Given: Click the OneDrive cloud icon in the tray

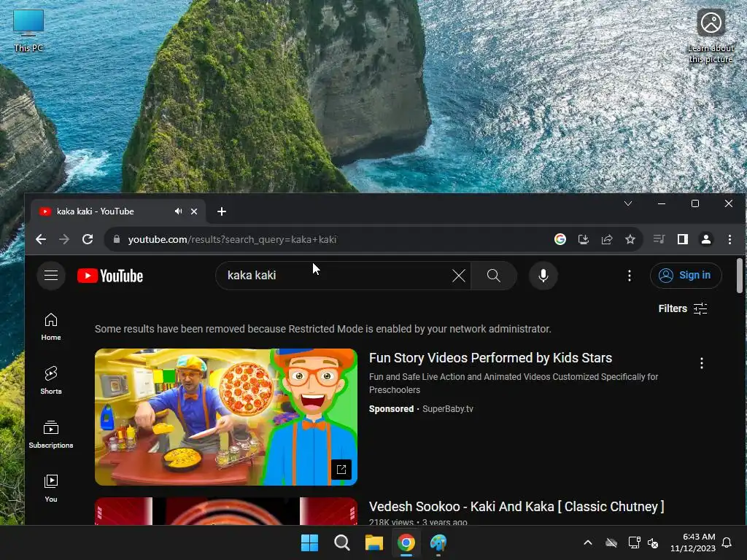Looking at the screenshot, I should [x=611, y=542].
